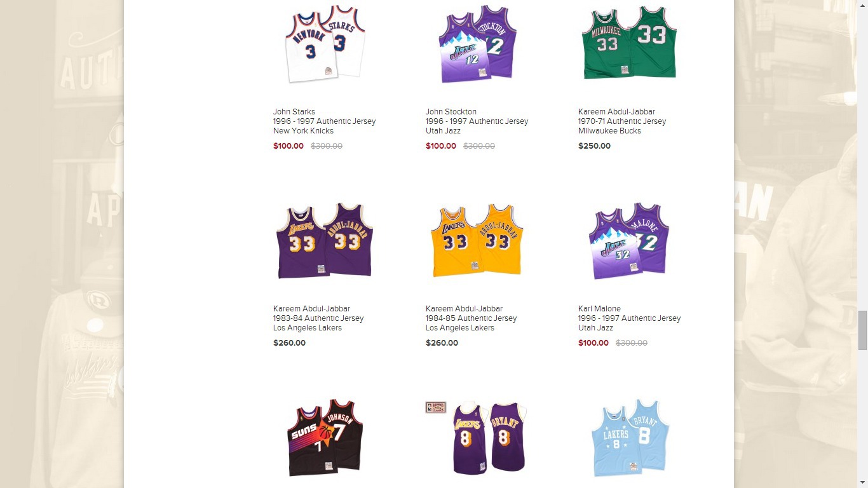Click the small badge icon beside Bryant jersey

pyautogui.click(x=436, y=407)
